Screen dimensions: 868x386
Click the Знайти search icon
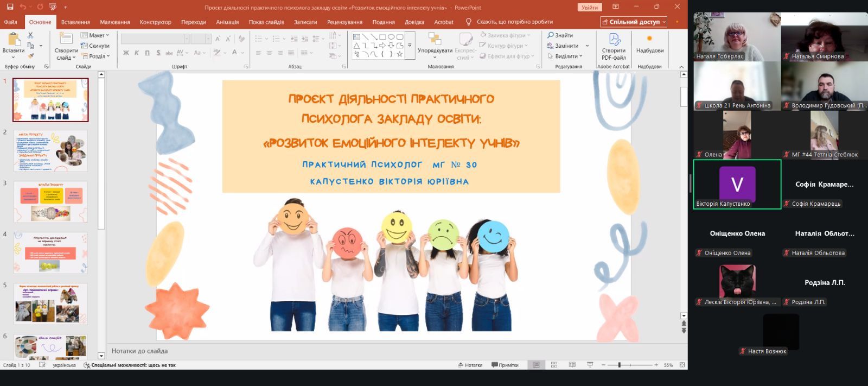[x=560, y=35]
